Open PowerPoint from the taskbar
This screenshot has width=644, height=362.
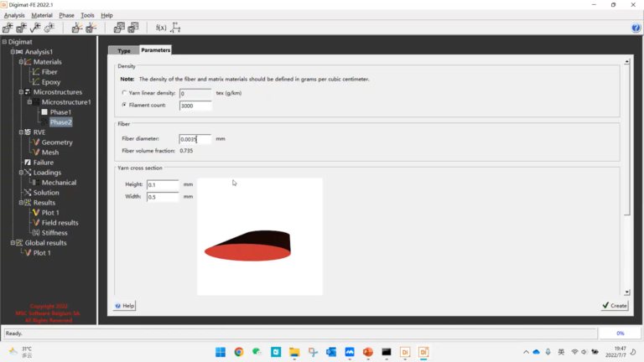[x=368, y=352]
